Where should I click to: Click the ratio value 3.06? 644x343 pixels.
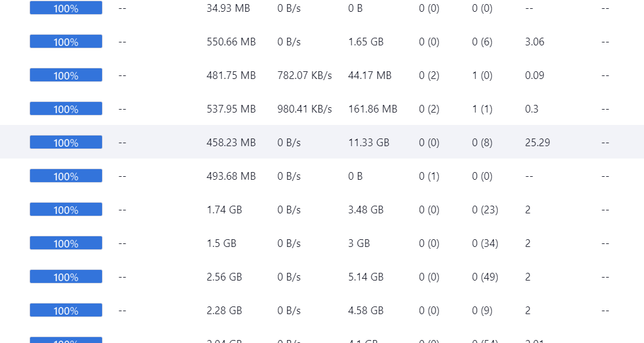point(534,42)
